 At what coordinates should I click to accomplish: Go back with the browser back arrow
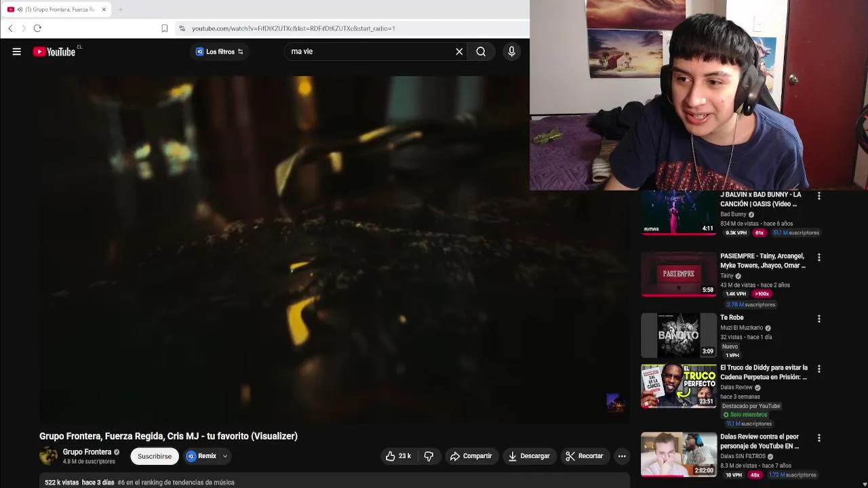[10, 28]
